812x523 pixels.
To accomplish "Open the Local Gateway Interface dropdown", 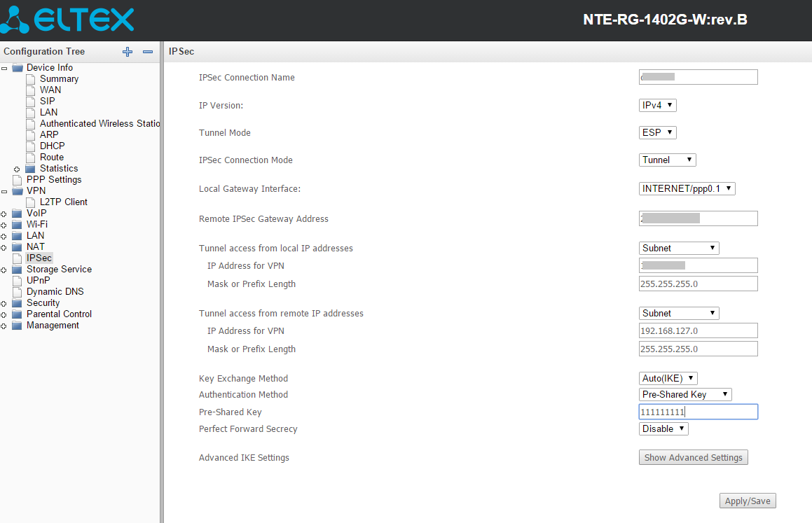I will click(687, 188).
